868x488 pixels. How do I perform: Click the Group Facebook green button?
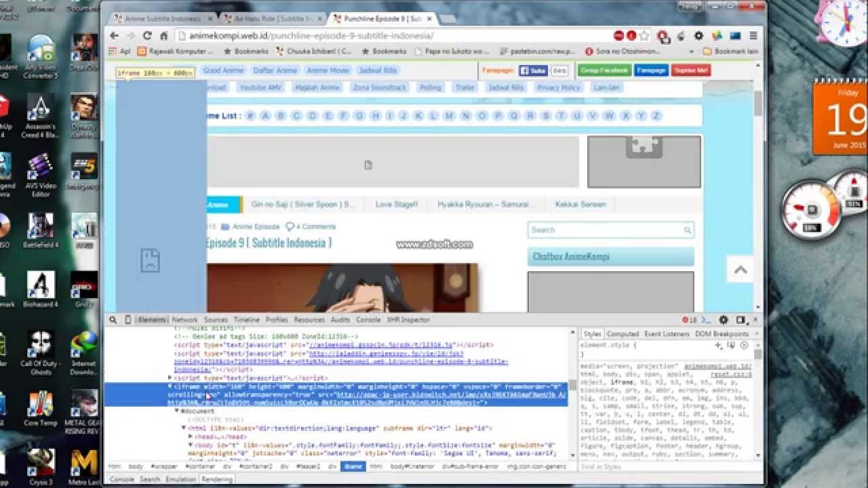coord(605,70)
